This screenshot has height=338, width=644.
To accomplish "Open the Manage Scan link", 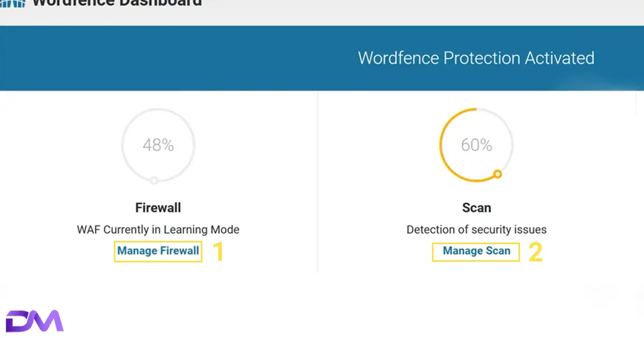I will click(477, 251).
